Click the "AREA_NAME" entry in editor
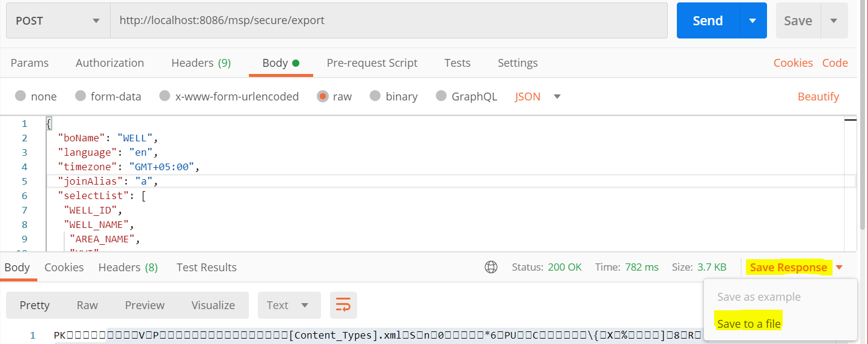The height and width of the screenshot is (344, 868). (x=104, y=239)
